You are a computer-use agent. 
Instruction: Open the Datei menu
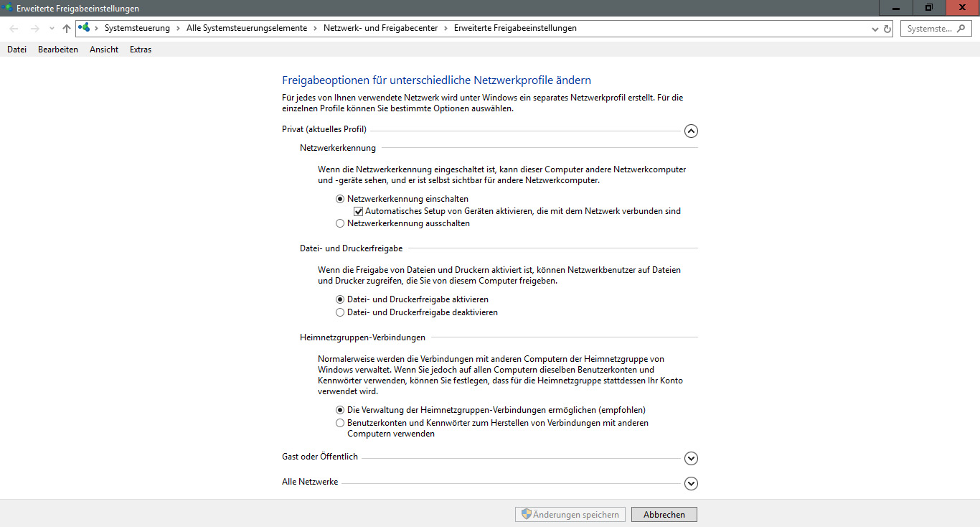17,50
